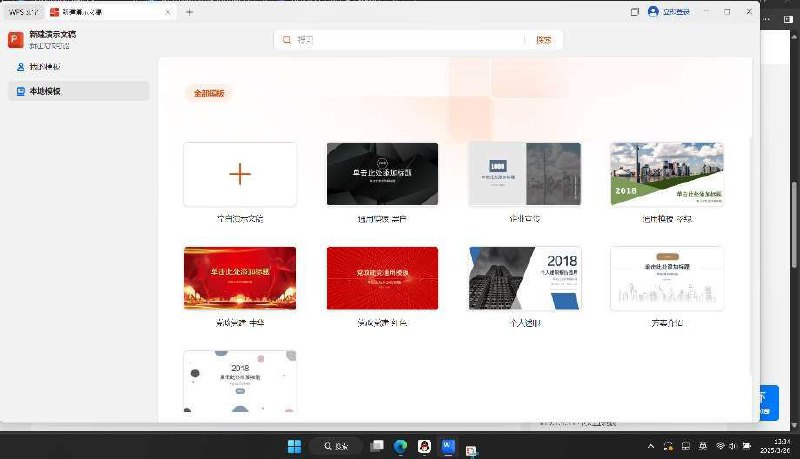The image size is (800, 459).
Task: Choose the dark black geometric template
Action: pos(382,174)
